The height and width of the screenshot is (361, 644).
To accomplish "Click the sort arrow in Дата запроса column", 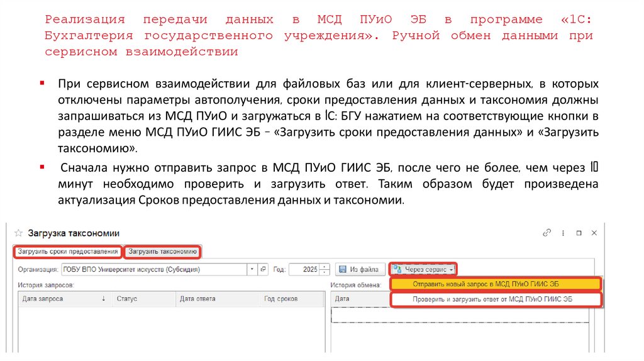I will pos(104,299).
